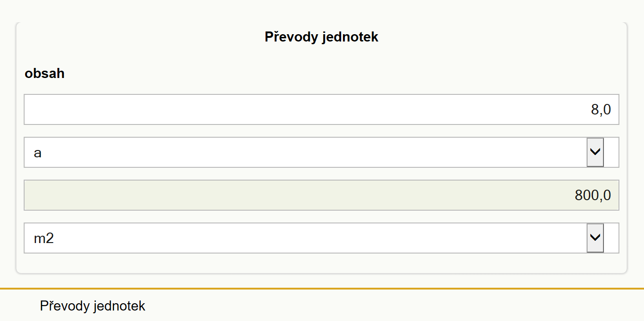Click empty area of the white value input box
Screen dimensions: 644x321
(x=273, y=109)
